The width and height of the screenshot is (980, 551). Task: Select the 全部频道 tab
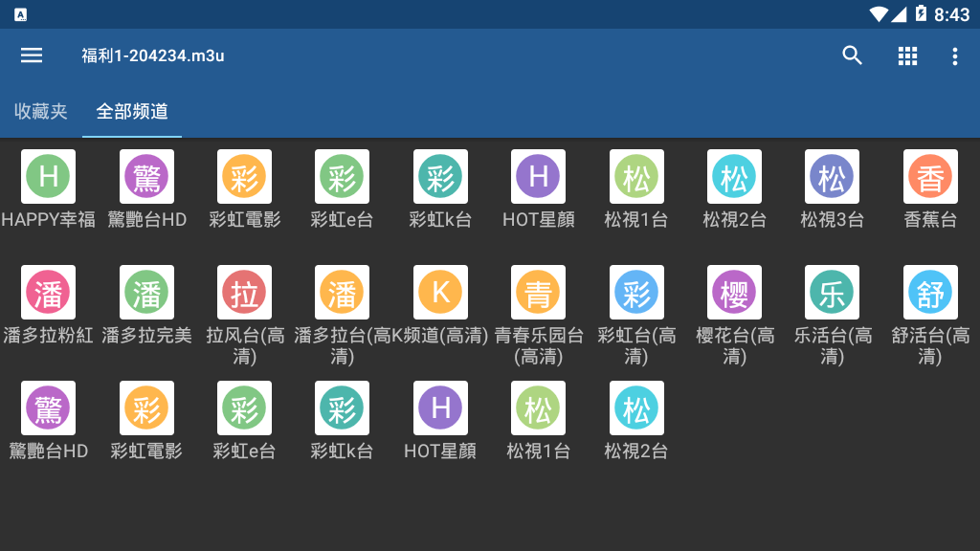pyautogui.click(x=132, y=111)
